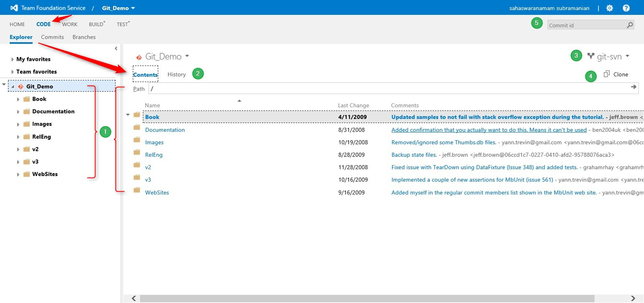This screenshot has height=303, width=644.
Task: Click the Documentation folder icon in tree
Action: (27, 111)
